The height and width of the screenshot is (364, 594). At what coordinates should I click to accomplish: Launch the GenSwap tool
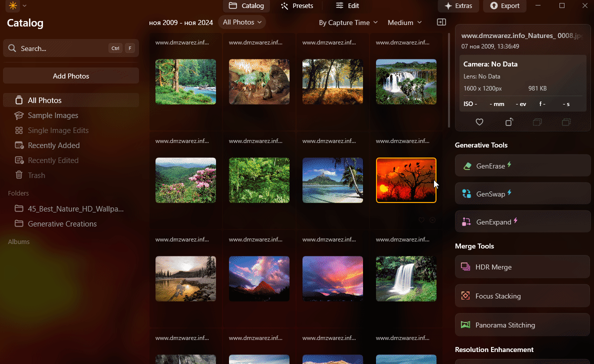point(522,193)
